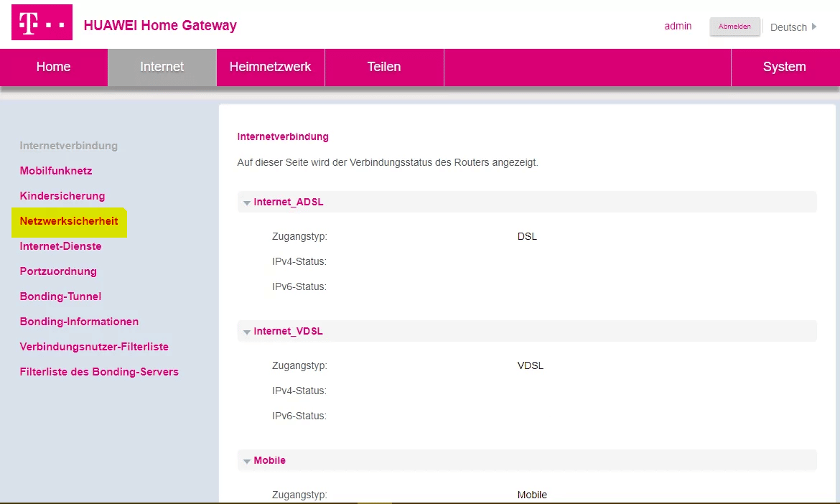The width and height of the screenshot is (840, 504).
Task: Select Kindersicherung in the sidebar
Action: (x=62, y=195)
